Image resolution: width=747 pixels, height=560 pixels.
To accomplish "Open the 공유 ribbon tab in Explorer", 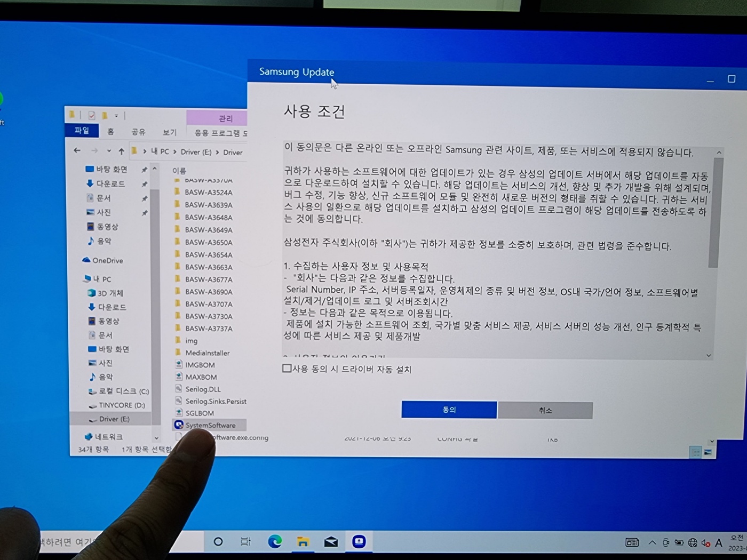I will point(138,132).
